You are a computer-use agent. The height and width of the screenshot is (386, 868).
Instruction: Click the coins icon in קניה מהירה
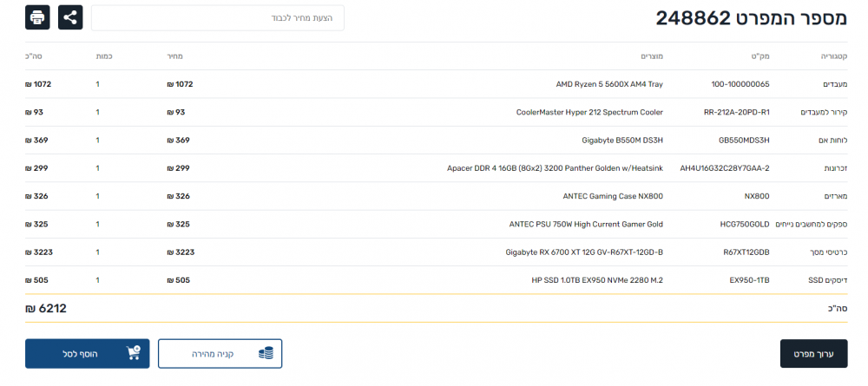(266, 354)
